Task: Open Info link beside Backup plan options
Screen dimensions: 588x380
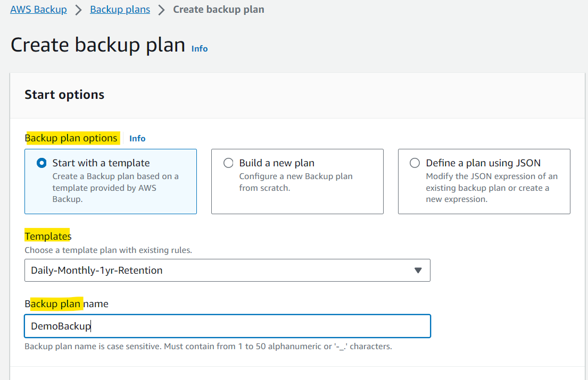Action: click(137, 139)
